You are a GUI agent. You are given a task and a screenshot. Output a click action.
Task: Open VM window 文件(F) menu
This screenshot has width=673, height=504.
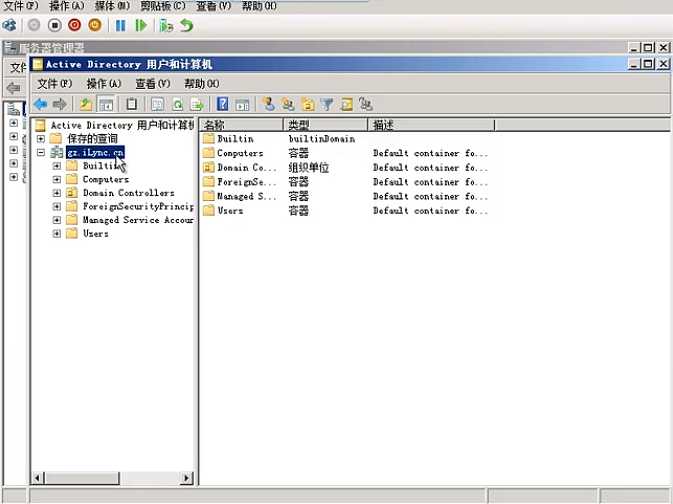(x=21, y=6)
